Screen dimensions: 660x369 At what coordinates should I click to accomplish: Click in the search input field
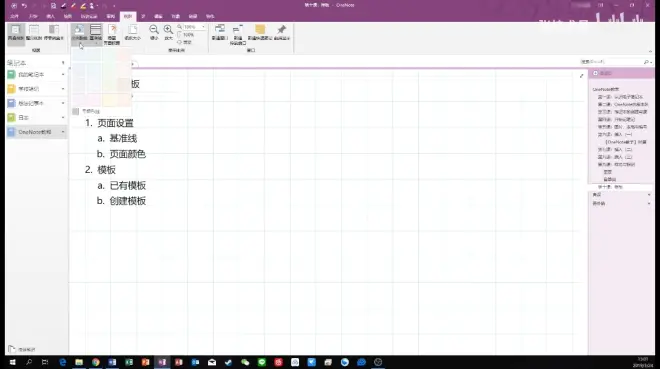point(611,62)
